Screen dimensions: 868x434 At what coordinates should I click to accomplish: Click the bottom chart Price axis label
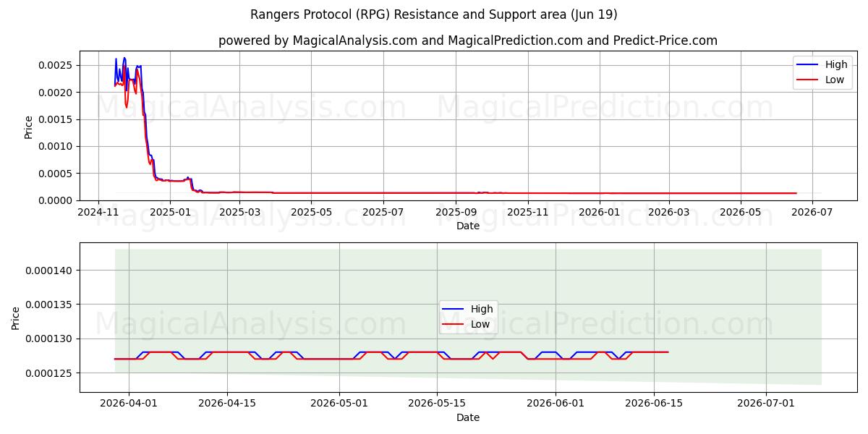coord(16,317)
